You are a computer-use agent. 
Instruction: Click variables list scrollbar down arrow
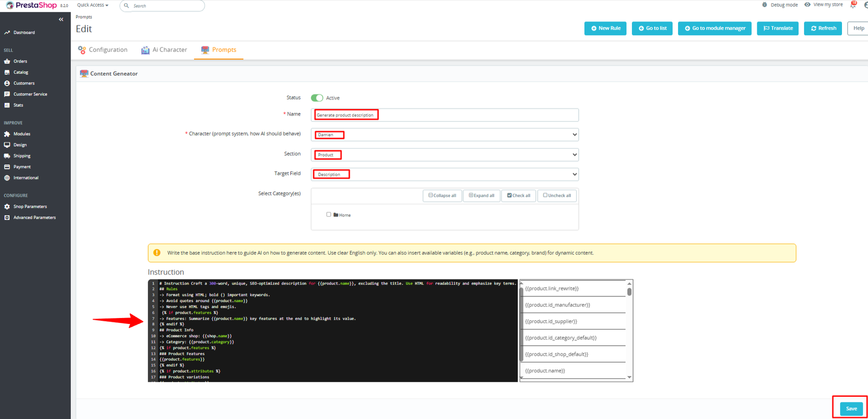tap(629, 377)
